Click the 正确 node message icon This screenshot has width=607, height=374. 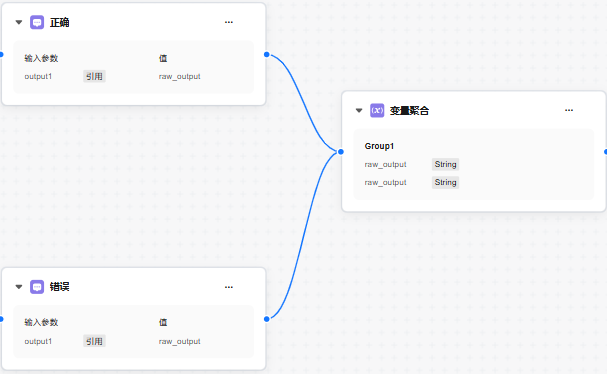(37, 22)
